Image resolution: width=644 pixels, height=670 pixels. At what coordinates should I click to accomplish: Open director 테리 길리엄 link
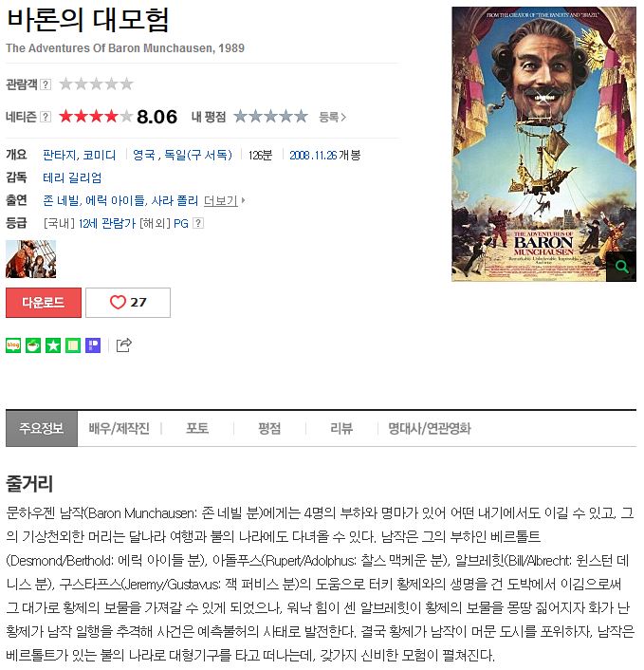point(72,177)
